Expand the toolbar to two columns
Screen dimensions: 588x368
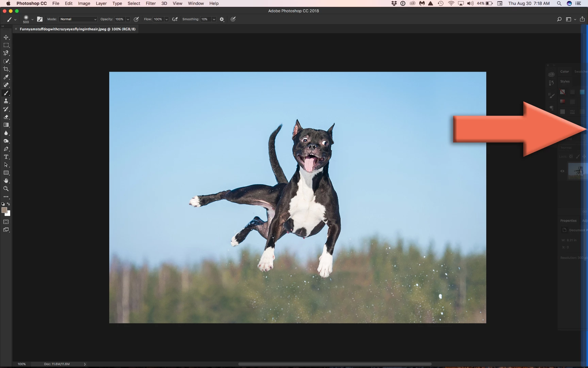(3, 26)
